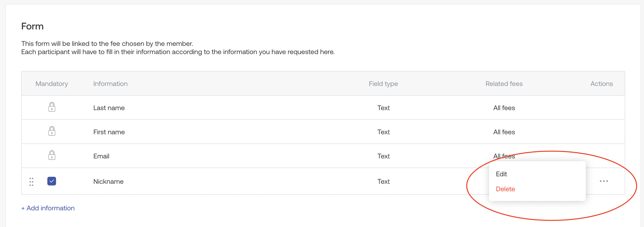Image resolution: width=644 pixels, height=227 pixels.
Task: Click the Information column header
Action: [110, 84]
